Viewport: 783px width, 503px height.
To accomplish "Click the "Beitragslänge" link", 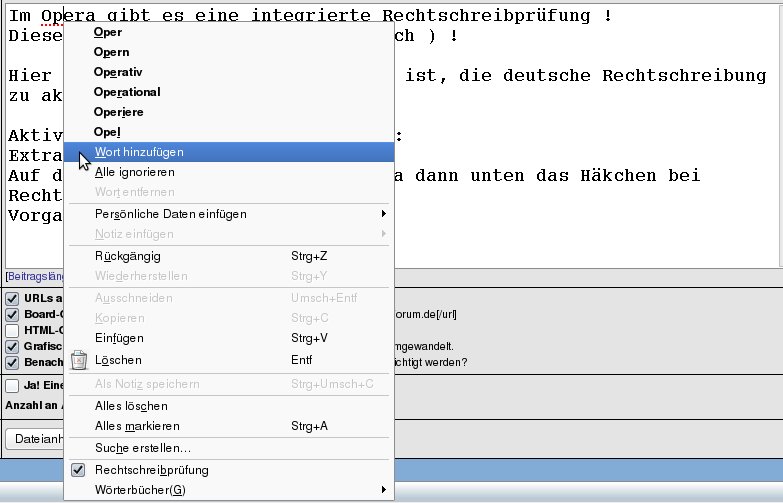I will [36, 276].
